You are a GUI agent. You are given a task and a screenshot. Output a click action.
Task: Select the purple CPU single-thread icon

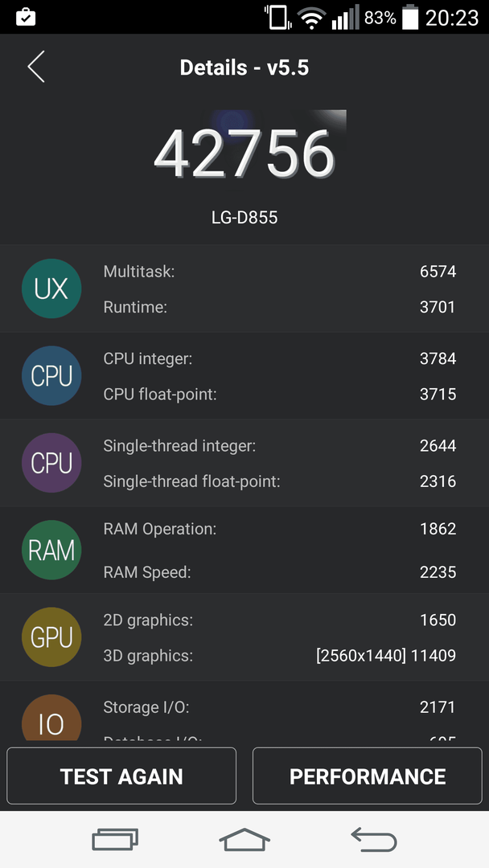coord(51,463)
